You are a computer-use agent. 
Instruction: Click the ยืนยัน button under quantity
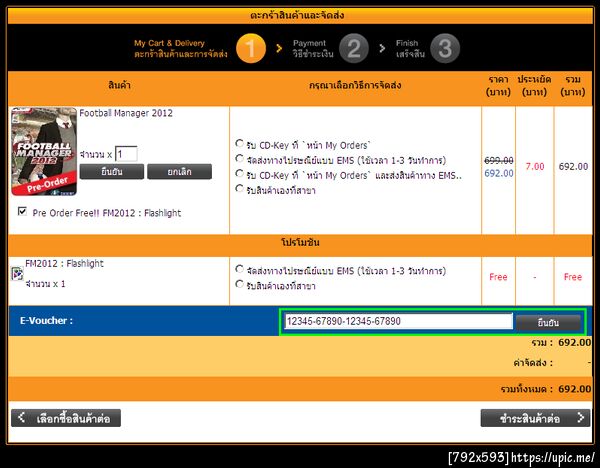[112, 171]
